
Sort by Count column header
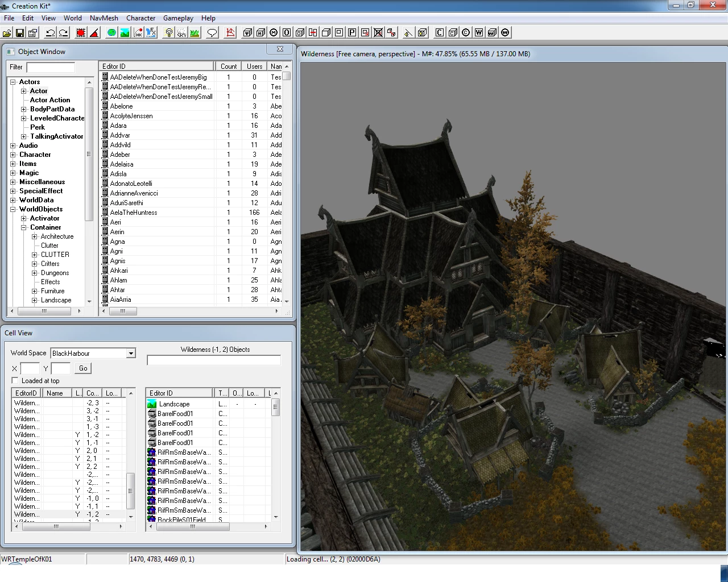[229, 66]
